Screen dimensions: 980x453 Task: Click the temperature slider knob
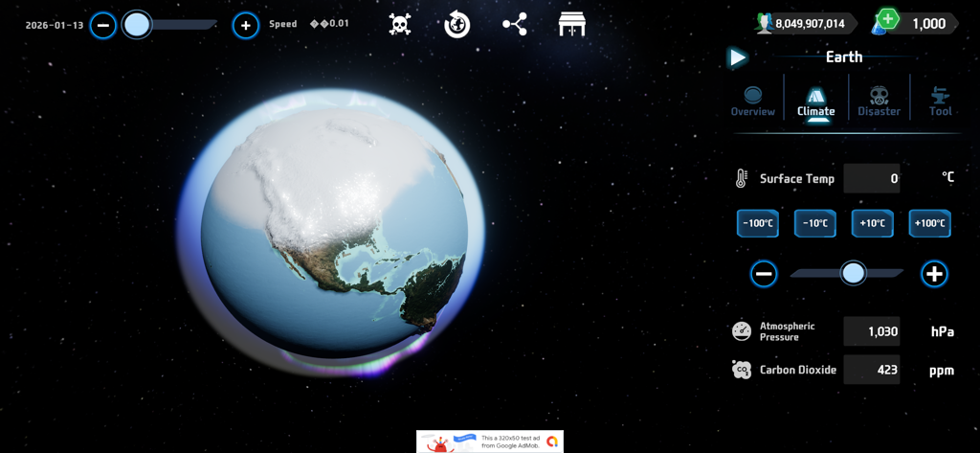pos(853,273)
